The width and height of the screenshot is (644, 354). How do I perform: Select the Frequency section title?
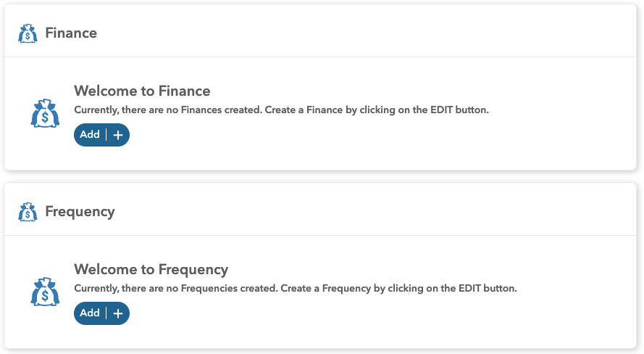80,212
